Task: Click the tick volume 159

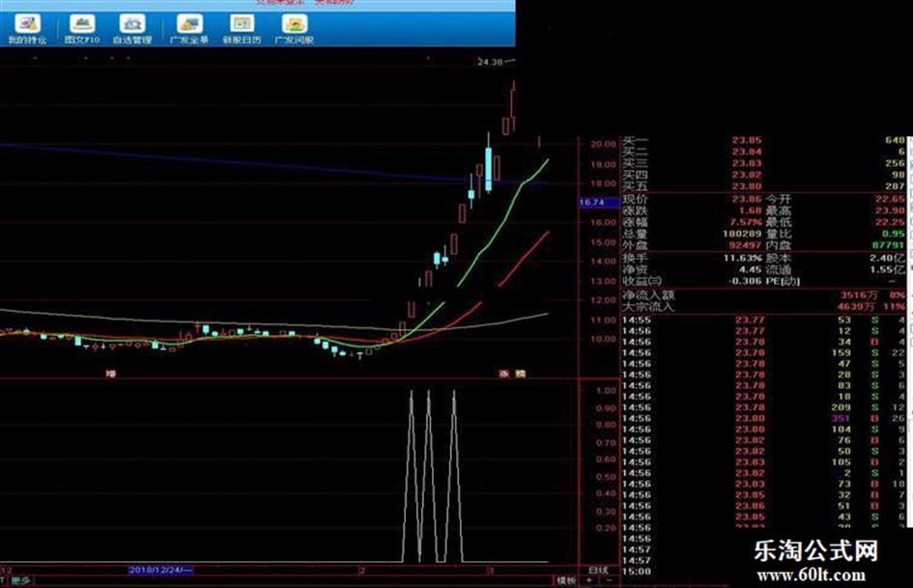Action: 841,352
